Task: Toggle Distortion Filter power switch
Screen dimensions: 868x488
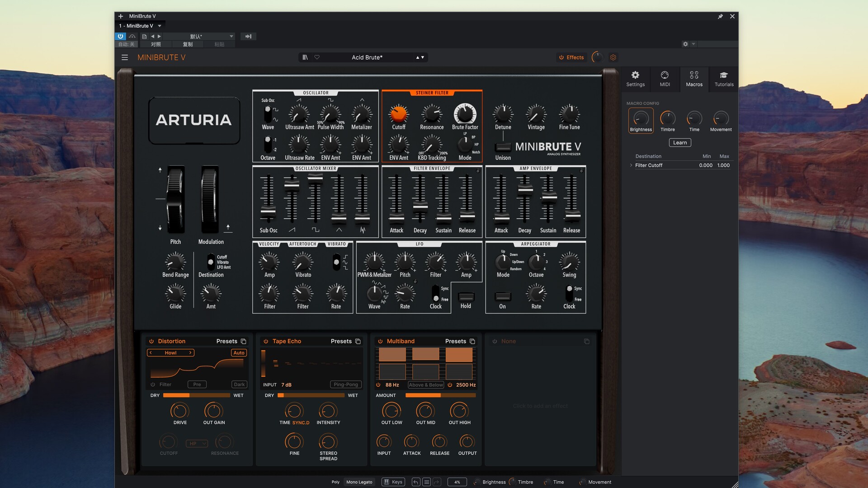Action: click(153, 385)
